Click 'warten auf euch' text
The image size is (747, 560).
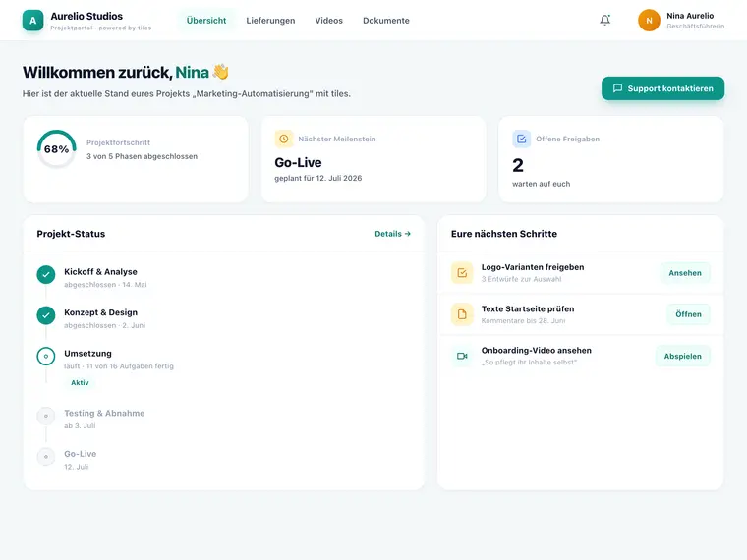click(x=542, y=184)
